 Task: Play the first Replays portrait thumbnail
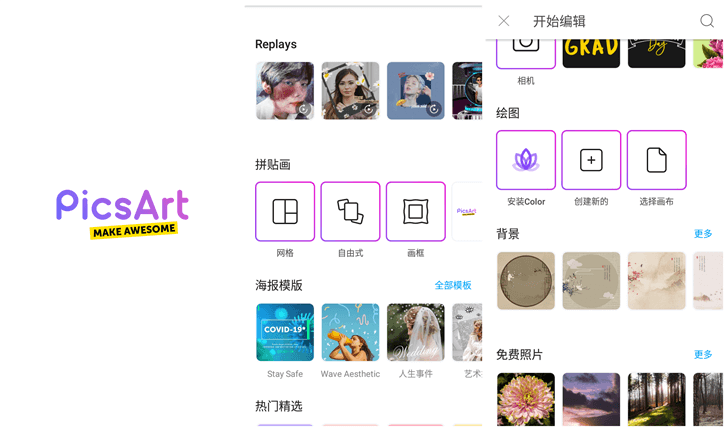click(x=285, y=91)
